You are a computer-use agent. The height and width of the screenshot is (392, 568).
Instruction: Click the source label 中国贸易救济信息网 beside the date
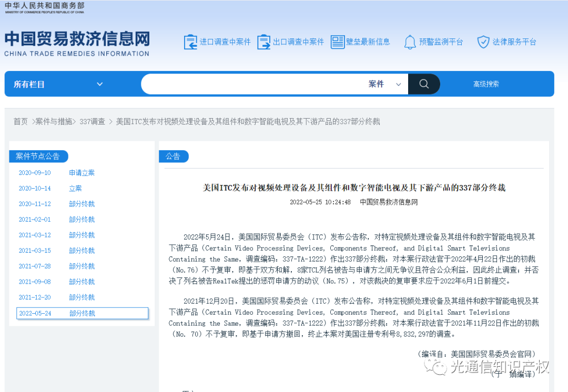[x=389, y=202]
